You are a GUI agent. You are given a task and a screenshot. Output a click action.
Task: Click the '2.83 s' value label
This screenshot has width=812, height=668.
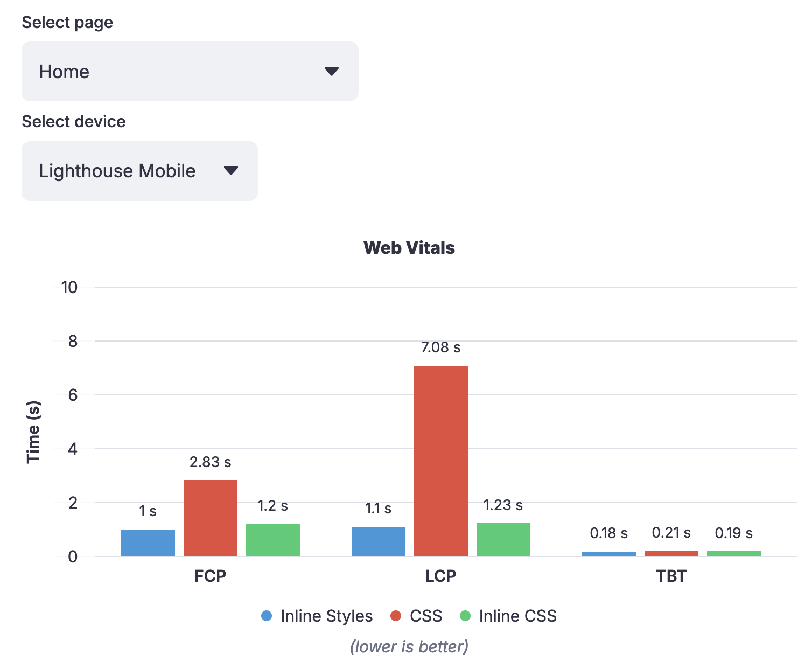(211, 462)
